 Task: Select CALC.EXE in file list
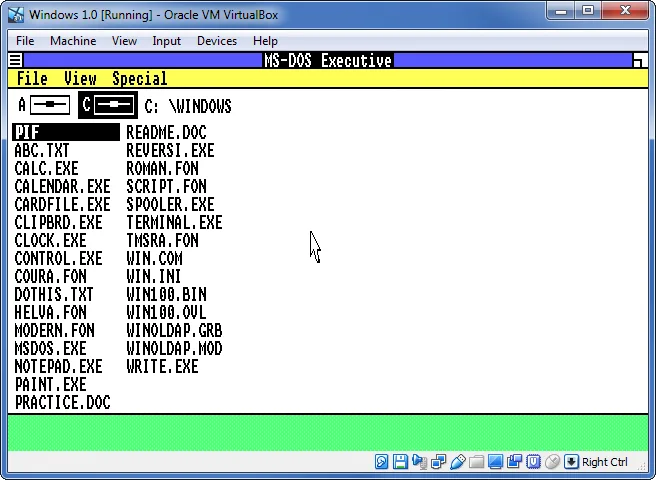point(46,168)
